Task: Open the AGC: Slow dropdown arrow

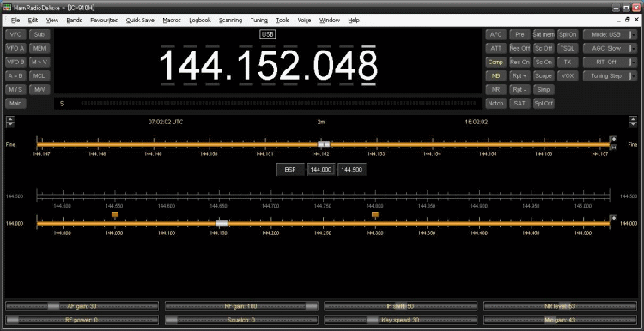Action: coord(633,48)
